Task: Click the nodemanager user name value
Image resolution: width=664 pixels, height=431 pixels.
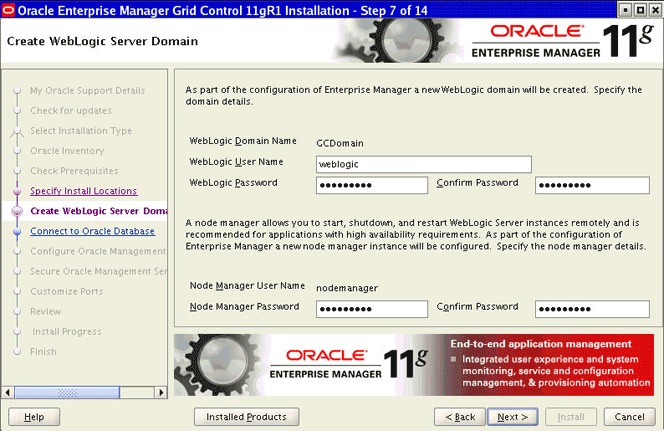Action: [347, 288]
